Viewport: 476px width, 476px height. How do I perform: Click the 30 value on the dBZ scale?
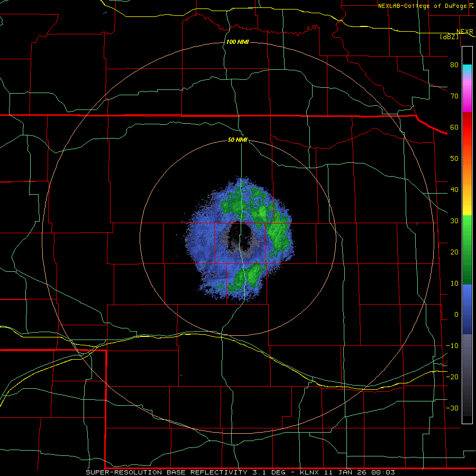454,221
